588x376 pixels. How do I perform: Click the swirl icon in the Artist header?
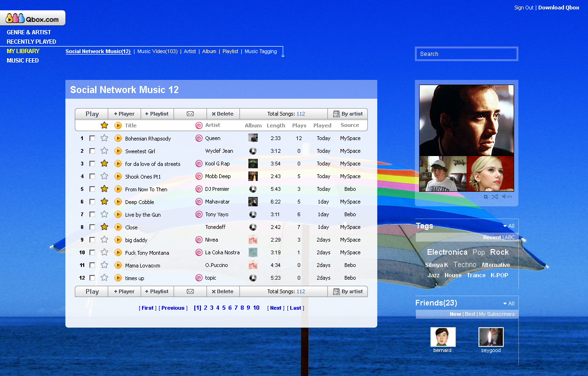click(x=199, y=125)
